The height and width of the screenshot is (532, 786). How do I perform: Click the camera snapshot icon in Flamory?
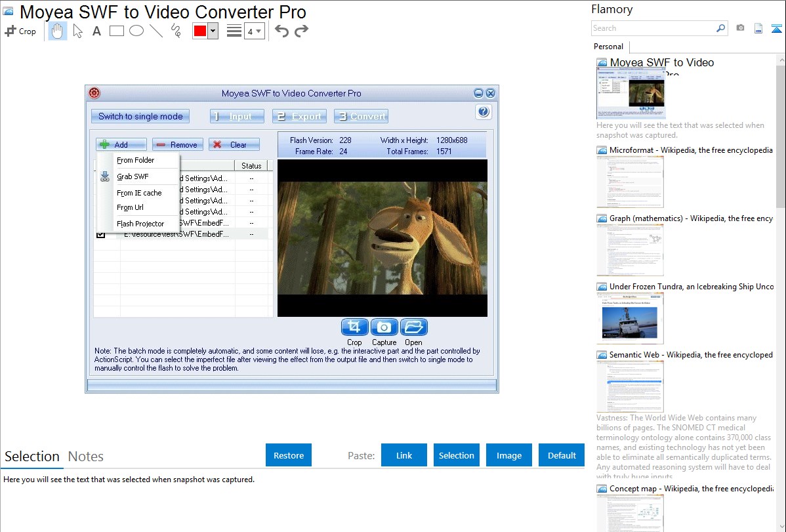(x=740, y=28)
